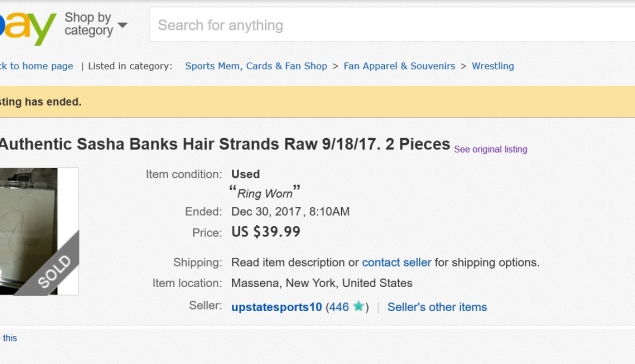Click the teal feedback star icon
635x364 pixels.
click(358, 306)
